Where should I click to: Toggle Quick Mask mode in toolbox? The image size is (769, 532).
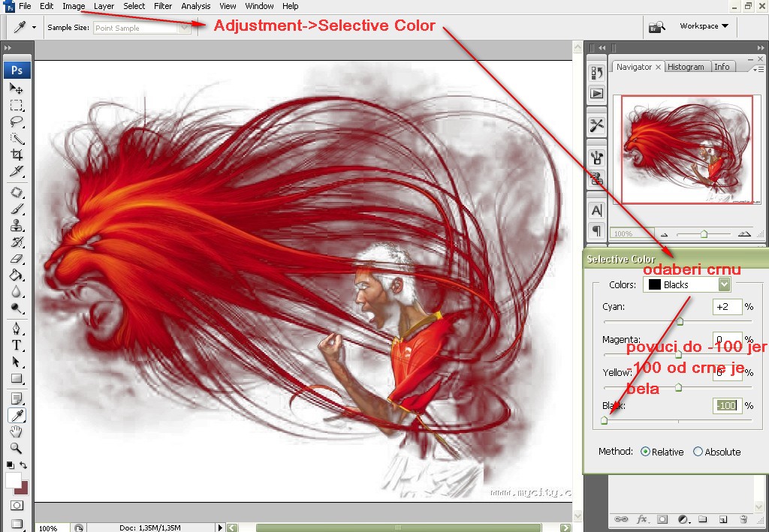[x=17, y=506]
